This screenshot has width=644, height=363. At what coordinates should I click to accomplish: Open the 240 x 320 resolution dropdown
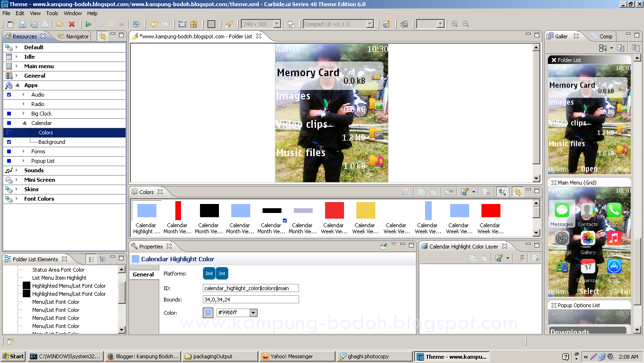pyautogui.click(x=277, y=24)
